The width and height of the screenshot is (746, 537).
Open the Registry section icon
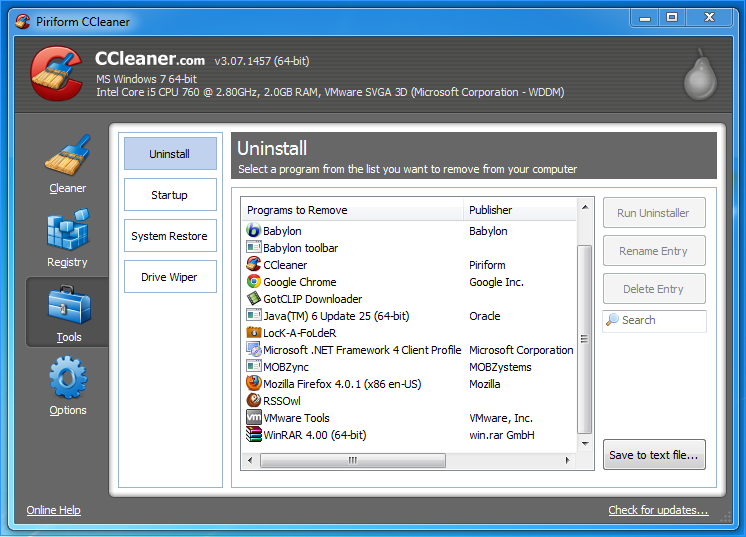[68, 229]
